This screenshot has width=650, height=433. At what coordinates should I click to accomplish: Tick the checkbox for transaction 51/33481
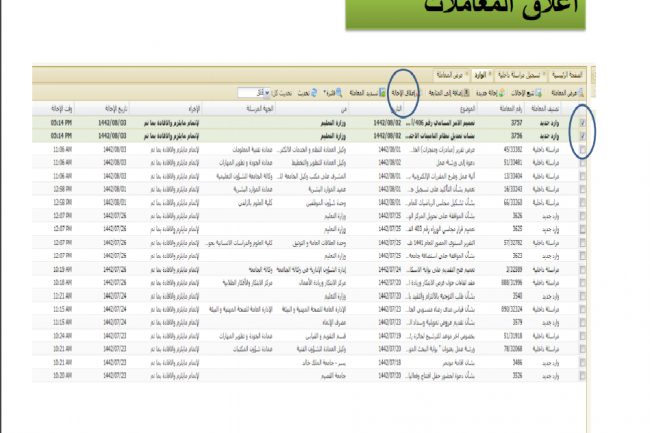(x=582, y=162)
